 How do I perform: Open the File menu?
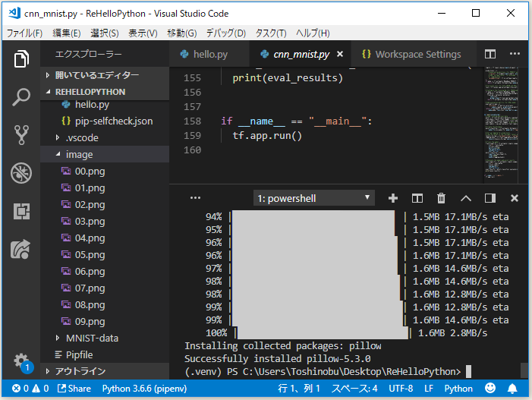click(x=24, y=33)
